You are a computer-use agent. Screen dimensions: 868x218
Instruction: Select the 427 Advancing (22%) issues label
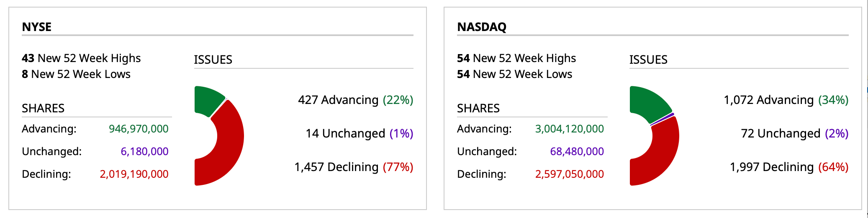coord(355,100)
